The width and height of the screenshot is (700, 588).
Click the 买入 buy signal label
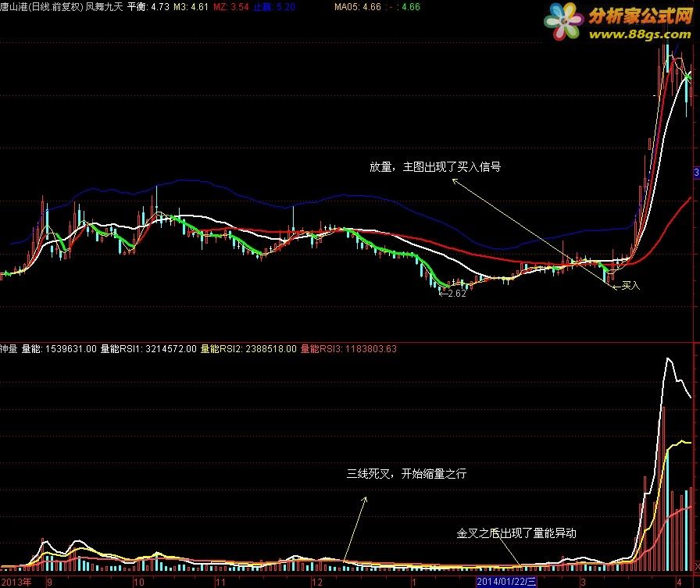[630, 286]
